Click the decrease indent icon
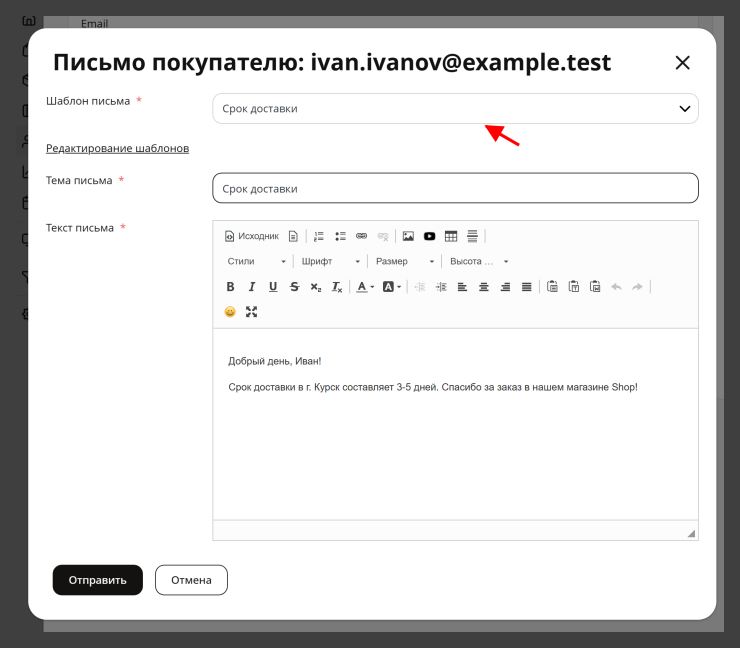The height and width of the screenshot is (648, 740). tap(420, 286)
